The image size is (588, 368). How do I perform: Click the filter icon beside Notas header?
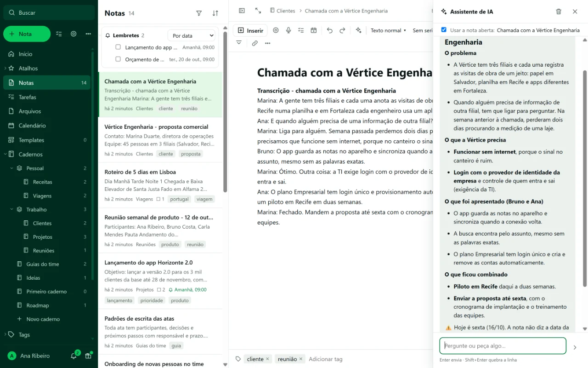point(199,13)
